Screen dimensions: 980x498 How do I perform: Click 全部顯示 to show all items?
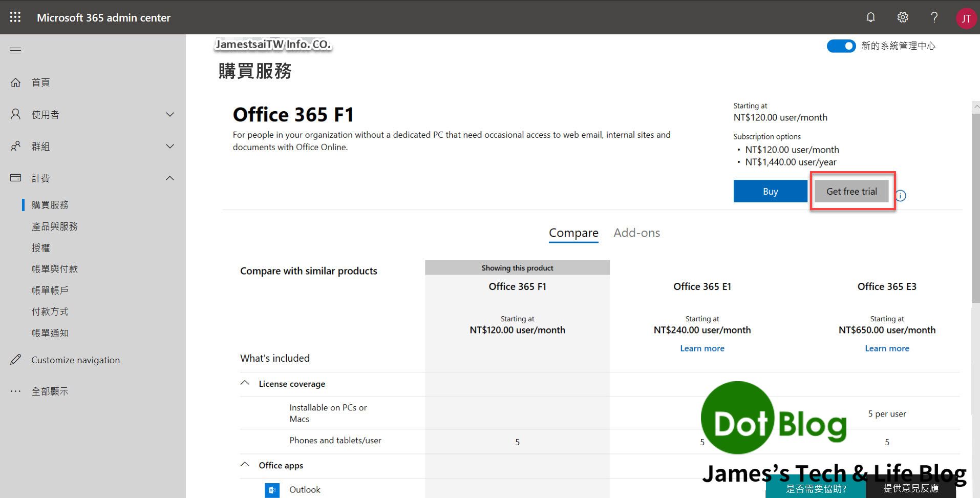(x=50, y=391)
